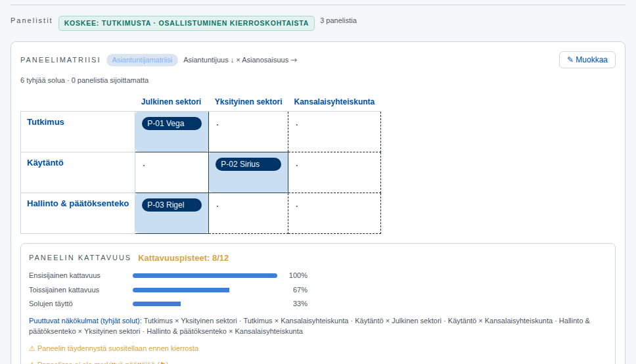Click the 100% primary coverage value
The height and width of the screenshot is (364, 636).
[x=298, y=275]
